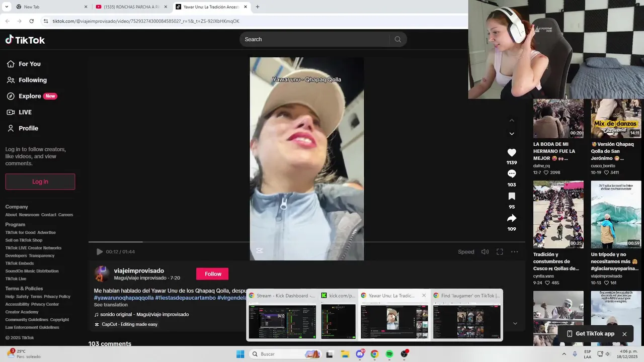This screenshot has width=644, height=362.
Task: Expand section with chevron near comments
Action: [515, 323]
